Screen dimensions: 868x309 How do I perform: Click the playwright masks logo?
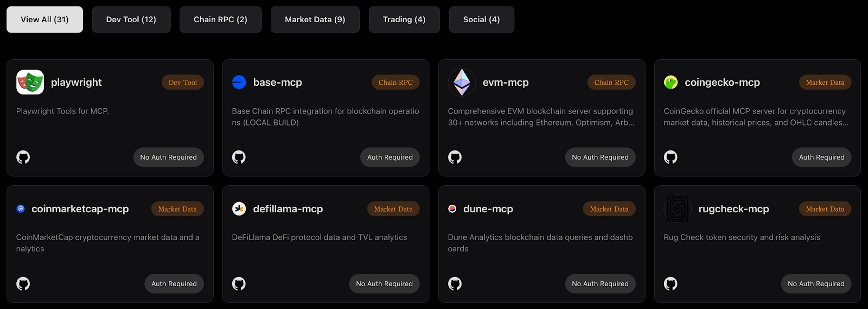(30, 83)
